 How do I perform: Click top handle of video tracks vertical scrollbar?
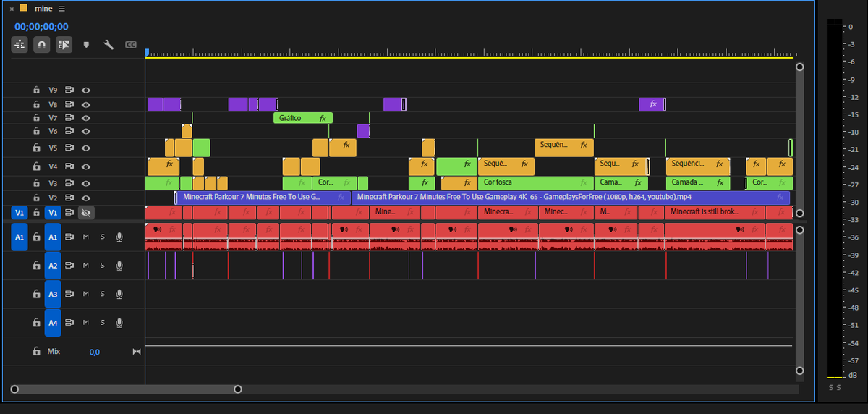tap(799, 67)
